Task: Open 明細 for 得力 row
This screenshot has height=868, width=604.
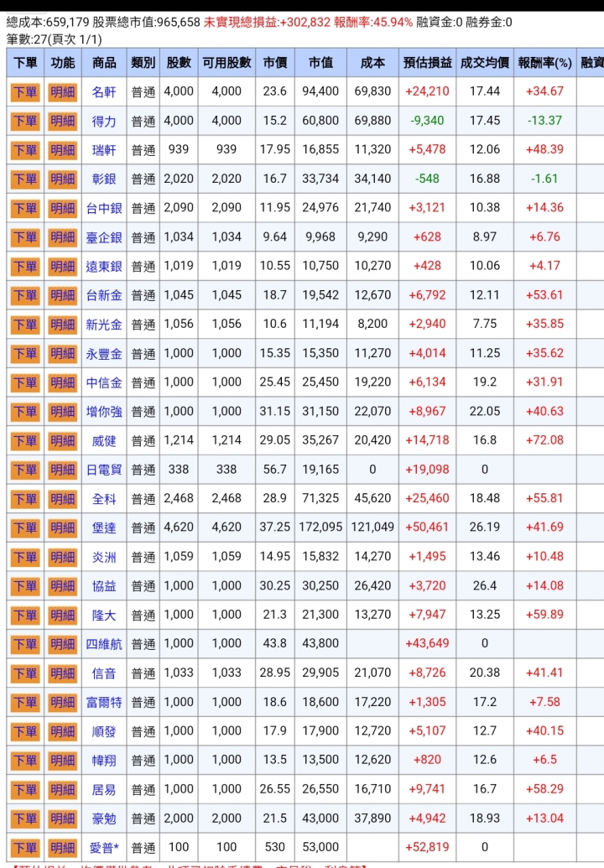Action: click(x=63, y=121)
